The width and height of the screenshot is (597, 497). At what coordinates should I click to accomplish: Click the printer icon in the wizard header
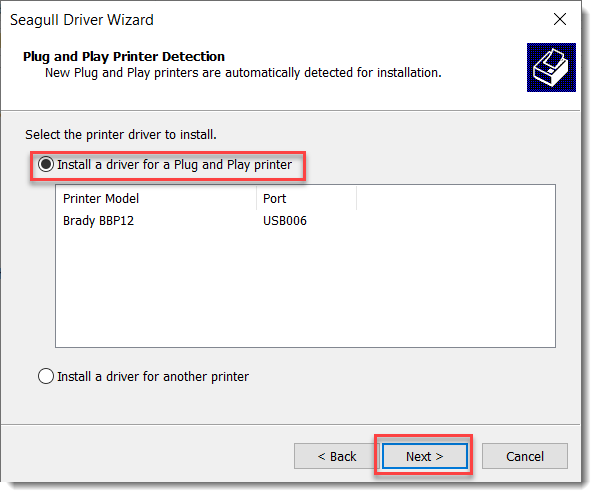[551, 67]
